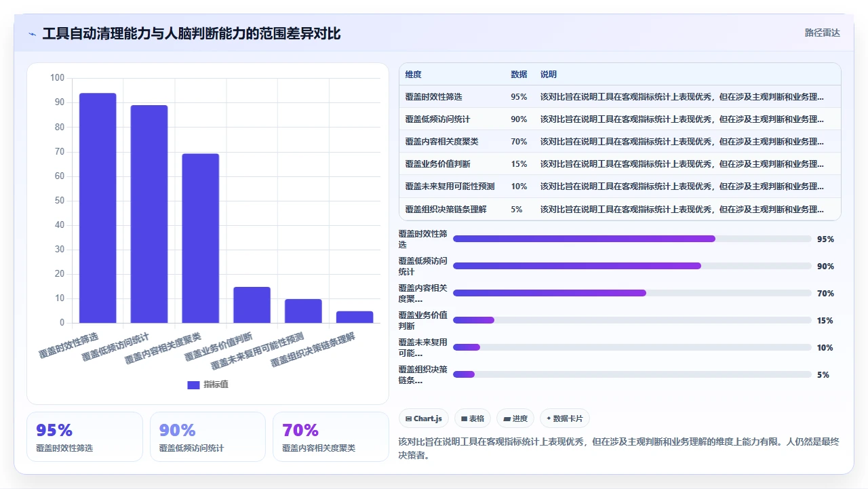This screenshot has width=868, height=489.
Task: Open the 90% 覆盖低频访问统计 data card
Action: [208, 437]
